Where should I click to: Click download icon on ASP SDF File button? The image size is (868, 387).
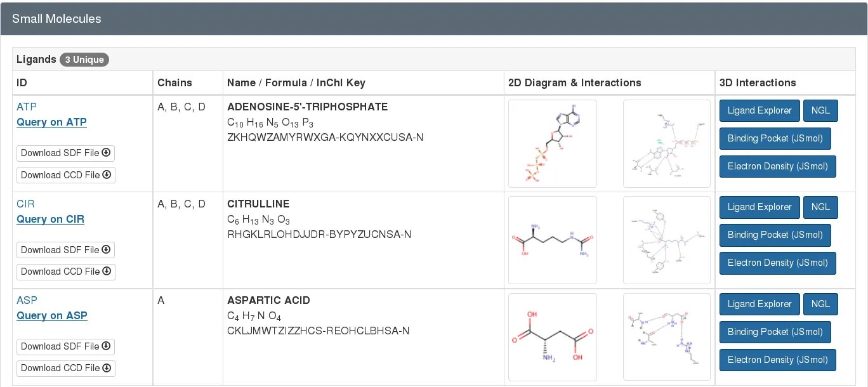(x=107, y=346)
